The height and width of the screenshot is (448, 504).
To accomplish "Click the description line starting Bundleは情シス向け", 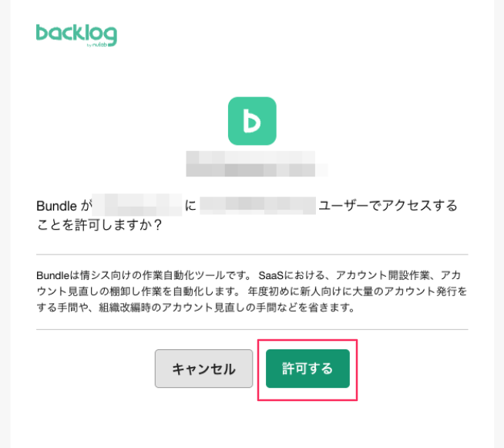I will pyautogui.click(x=249, y=275).
